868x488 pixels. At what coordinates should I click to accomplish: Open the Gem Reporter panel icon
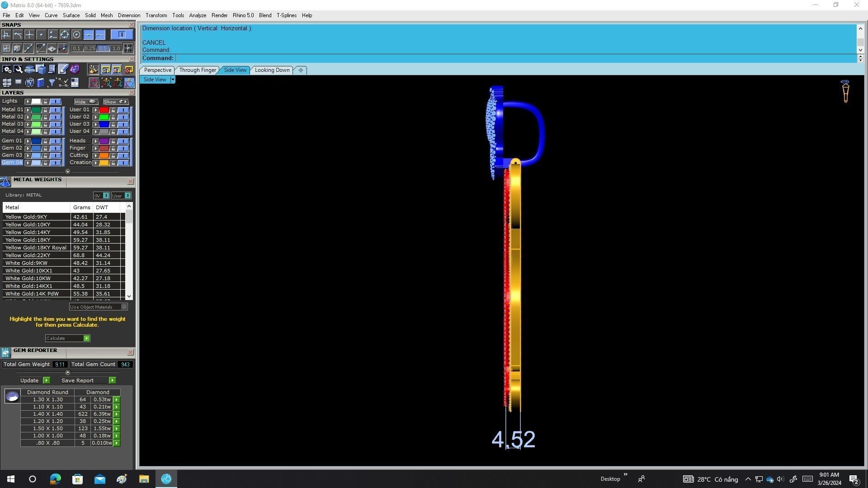5,353
